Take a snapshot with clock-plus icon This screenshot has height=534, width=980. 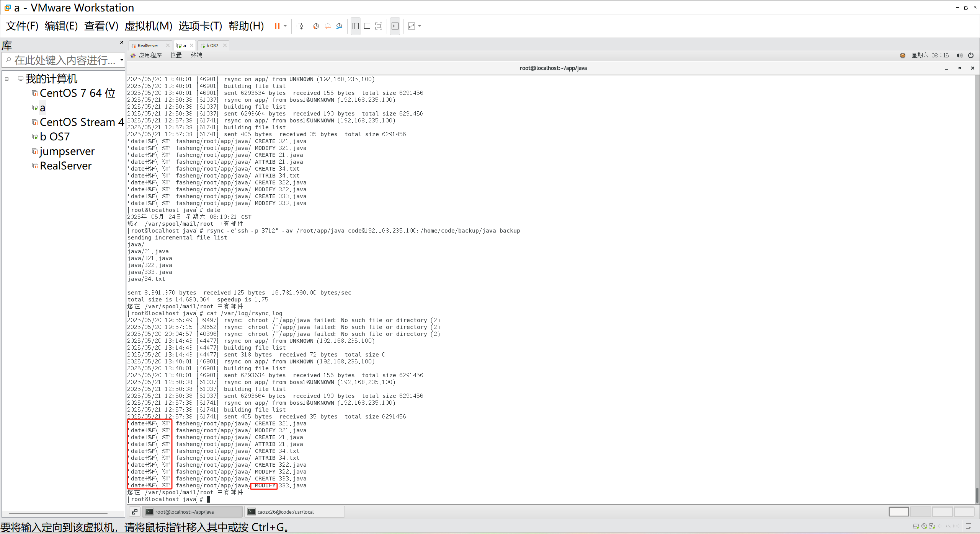click(x=316, y=26)
